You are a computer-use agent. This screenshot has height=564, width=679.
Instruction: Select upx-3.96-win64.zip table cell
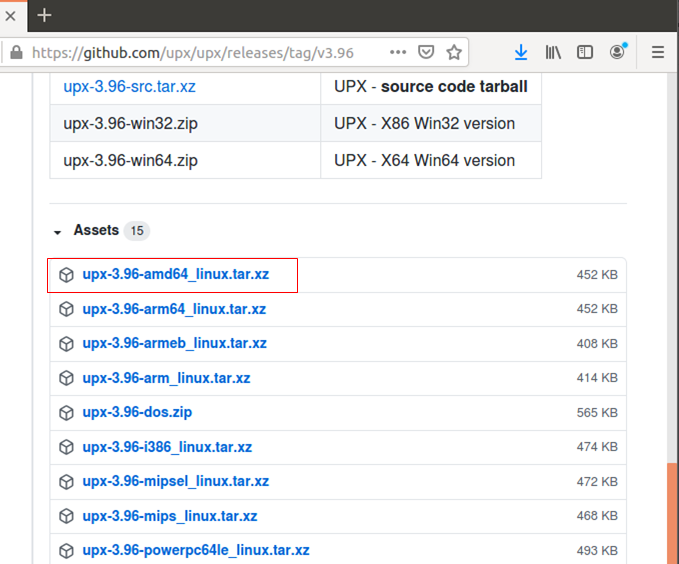click(x=185, y=160)
